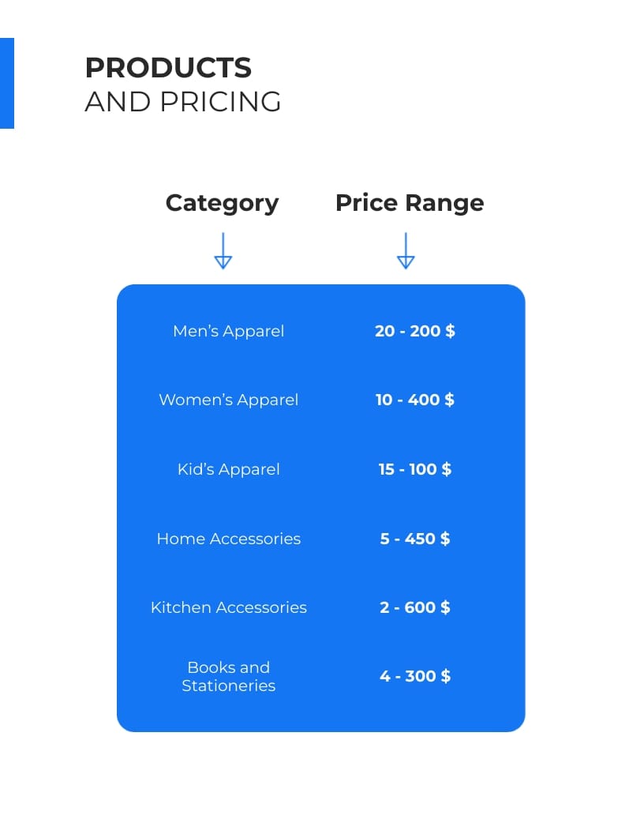
Task: Select the Women's Apparel category
Action: (229, 400)
